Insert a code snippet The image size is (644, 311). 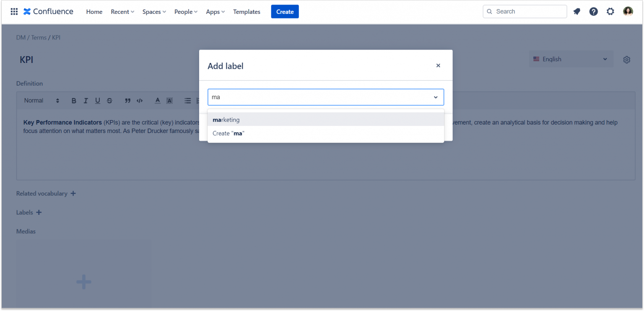coord(140,100)
